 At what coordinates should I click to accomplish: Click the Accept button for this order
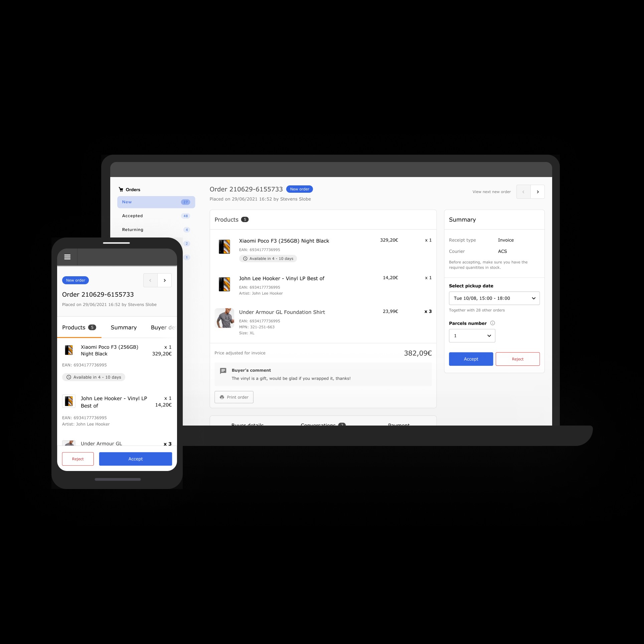470,358
